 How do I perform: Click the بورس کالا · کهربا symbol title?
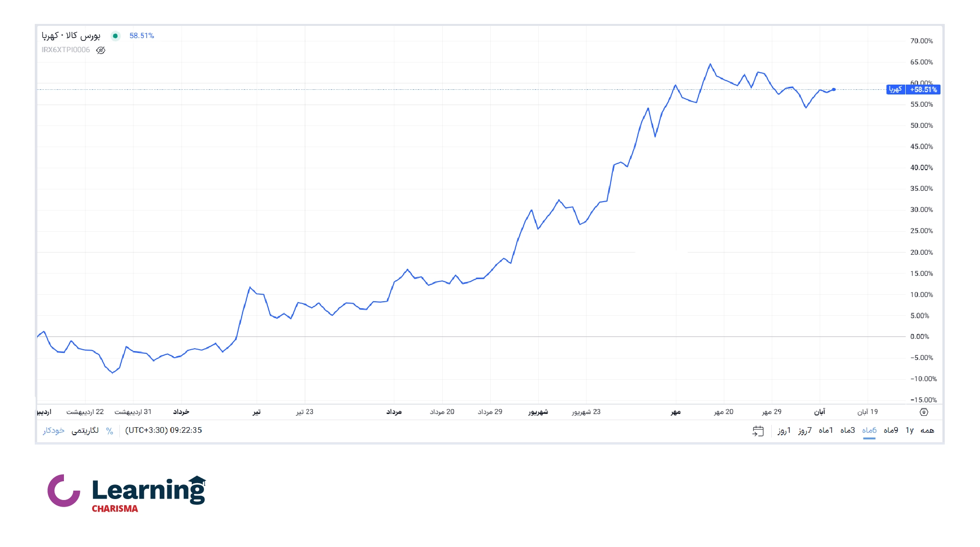(71, 36)
